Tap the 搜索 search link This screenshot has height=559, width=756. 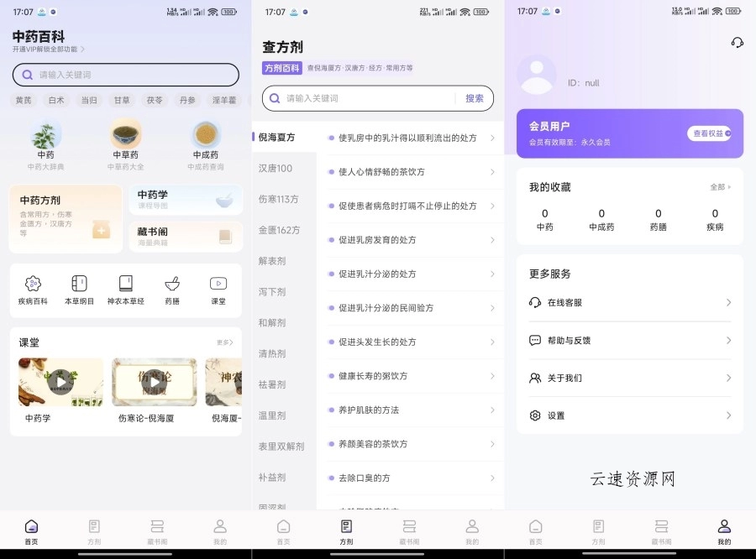coord(475,98)
